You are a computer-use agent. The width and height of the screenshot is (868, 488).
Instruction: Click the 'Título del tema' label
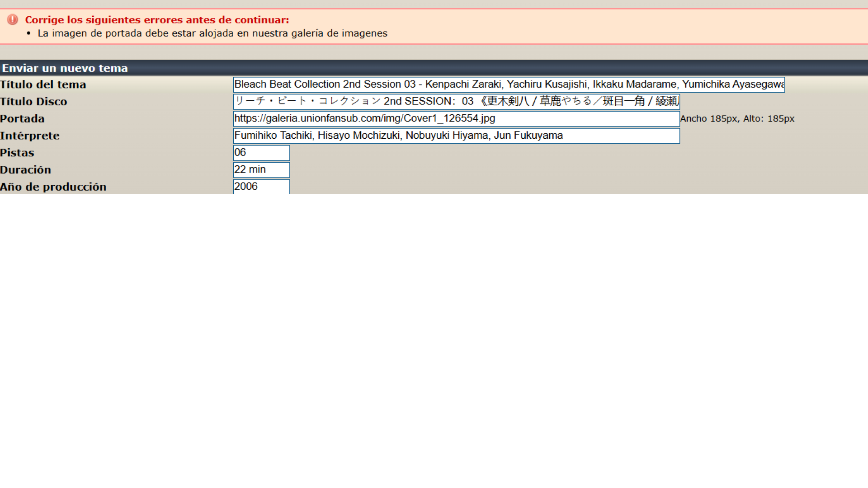(43, 84)
